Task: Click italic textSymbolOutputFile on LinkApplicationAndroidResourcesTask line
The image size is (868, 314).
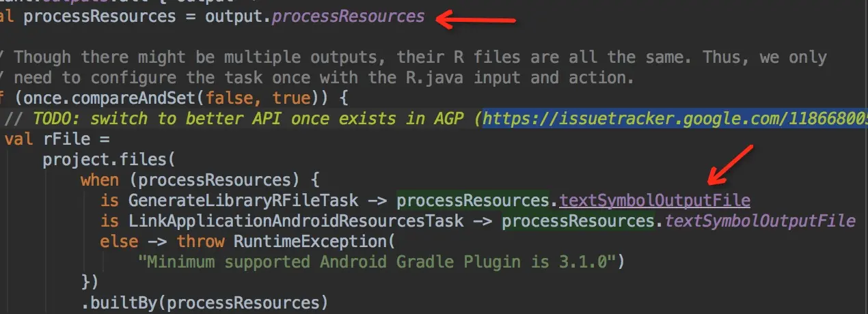Action: [x=759, y=220]
